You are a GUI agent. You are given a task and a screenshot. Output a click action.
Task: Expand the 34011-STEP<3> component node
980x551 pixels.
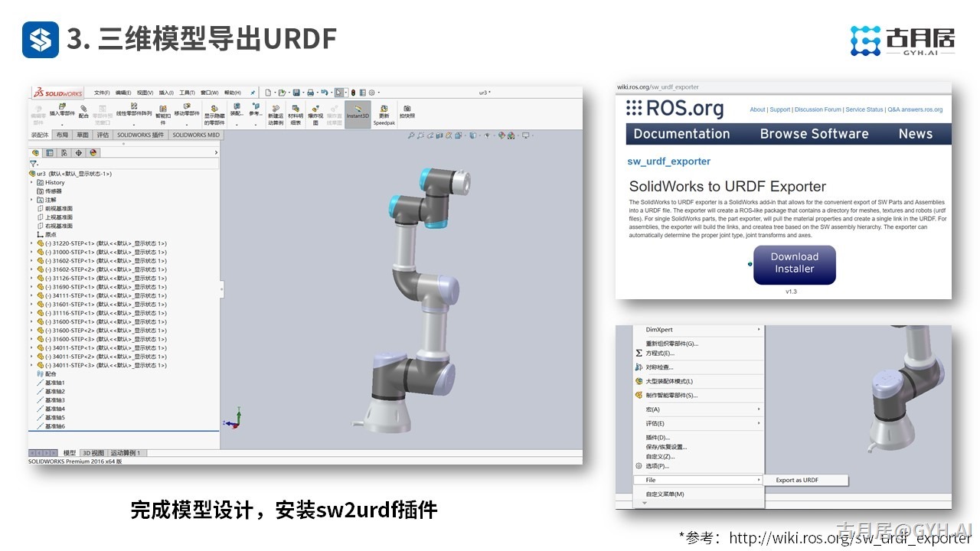[31, 365]
